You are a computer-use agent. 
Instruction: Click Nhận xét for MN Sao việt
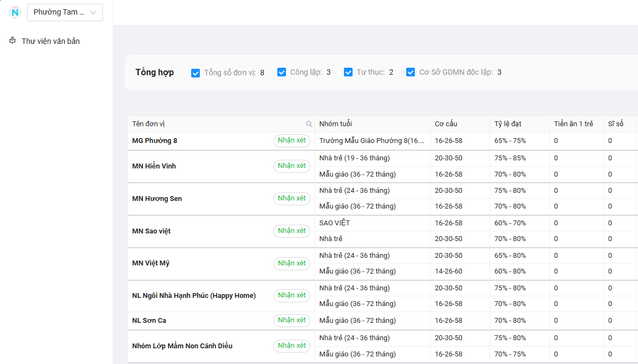291,231
